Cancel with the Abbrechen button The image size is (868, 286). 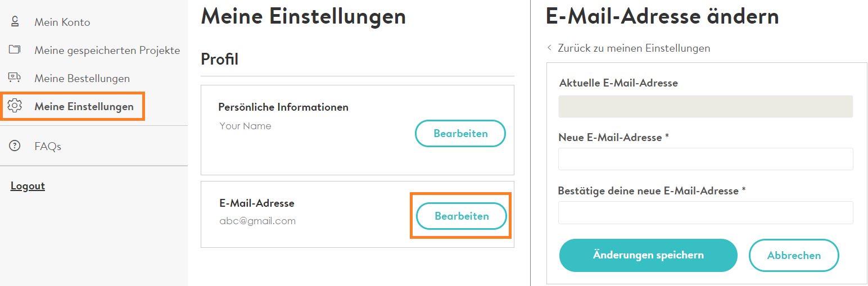point(794,256)
